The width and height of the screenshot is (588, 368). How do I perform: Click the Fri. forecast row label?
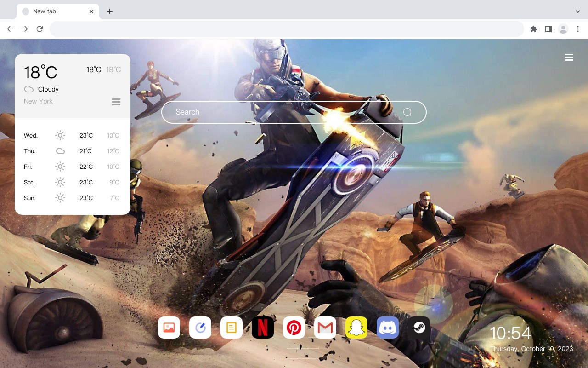28,167
